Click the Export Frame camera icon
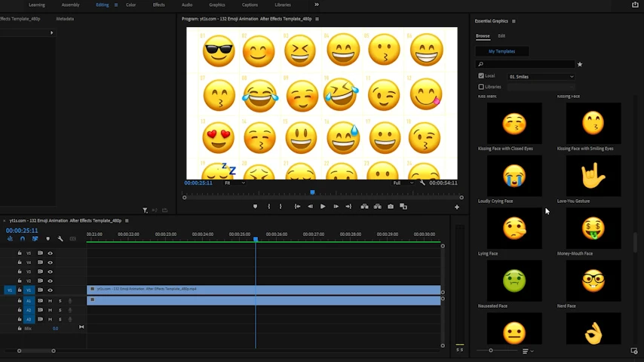 point(390,207)
